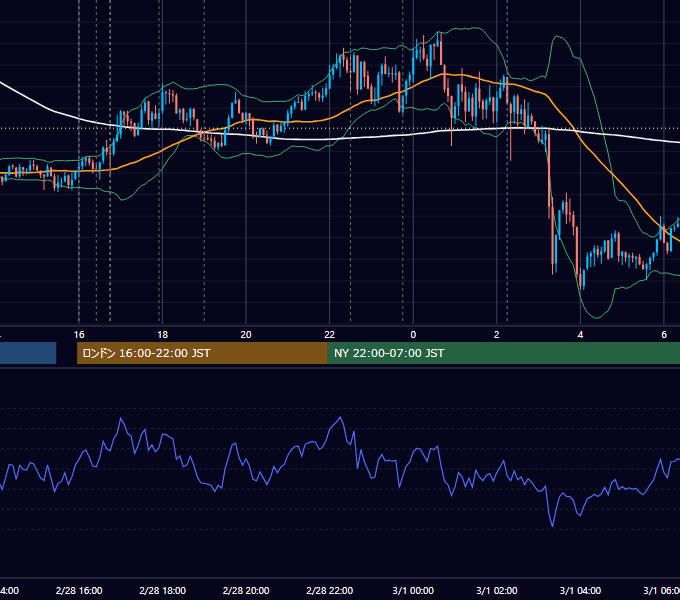Screen dimensions: 680x600
Task: Select the NY 22:00-07:00 JST session bar
Action: coord(503,353)
